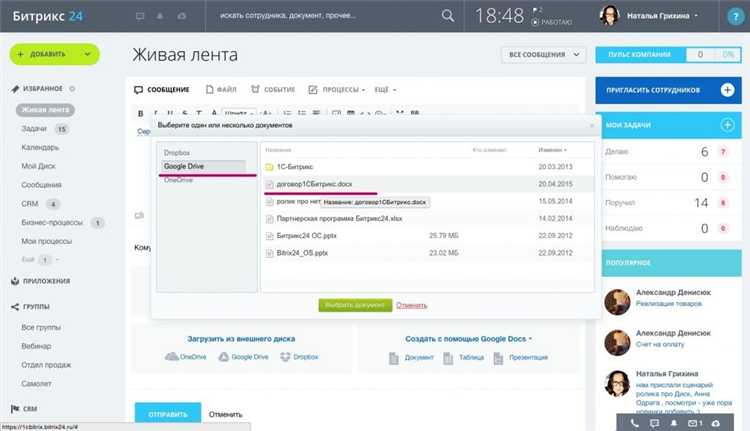Screen dimensions: 750x431
Task: Click the Пульс компании button
Action: click(640, 55)
